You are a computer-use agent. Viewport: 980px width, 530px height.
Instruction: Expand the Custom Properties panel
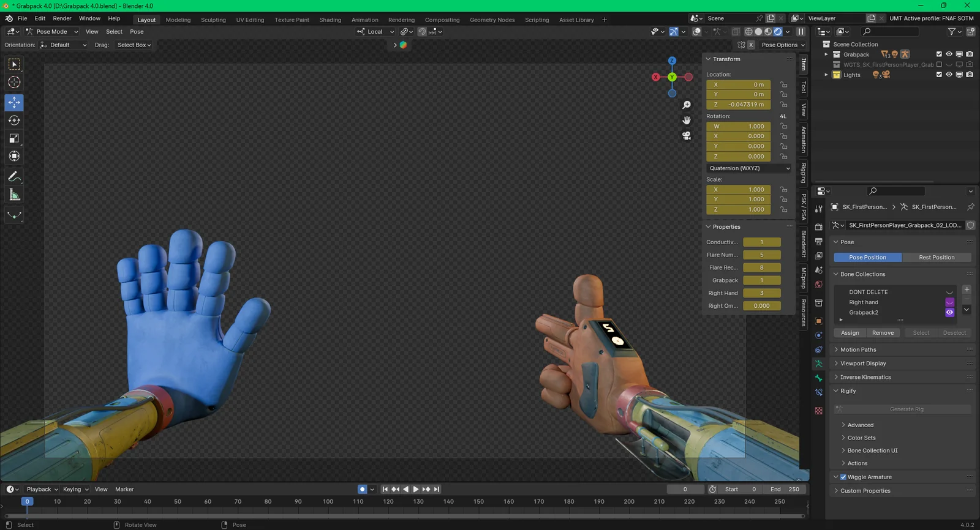(x=865, y=491)
